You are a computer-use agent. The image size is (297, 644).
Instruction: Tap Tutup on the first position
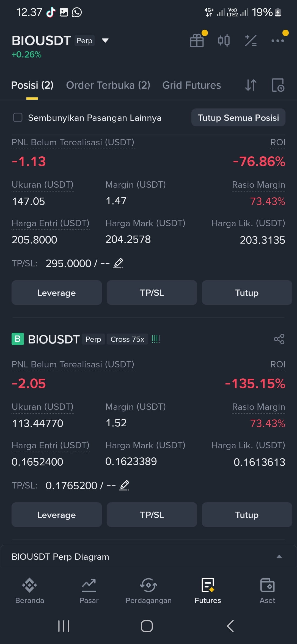click(x=247, y=293)
